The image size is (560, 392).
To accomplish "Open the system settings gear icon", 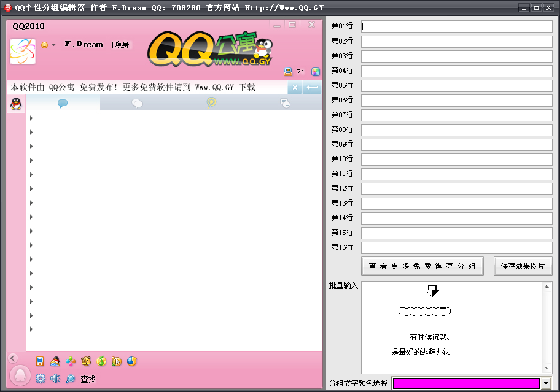I will (41, 379).
